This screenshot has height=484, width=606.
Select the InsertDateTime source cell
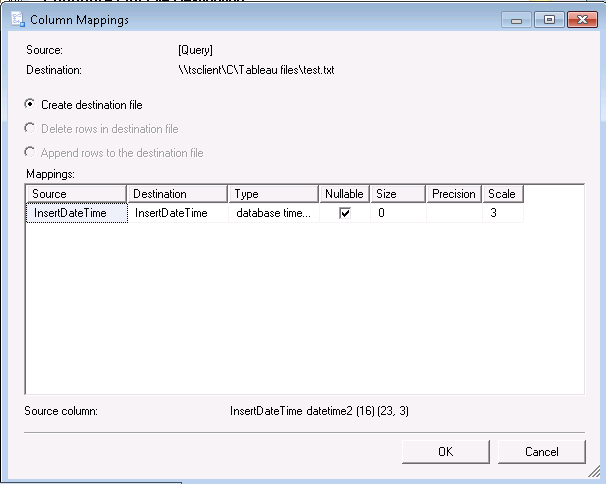click(76, 213)
